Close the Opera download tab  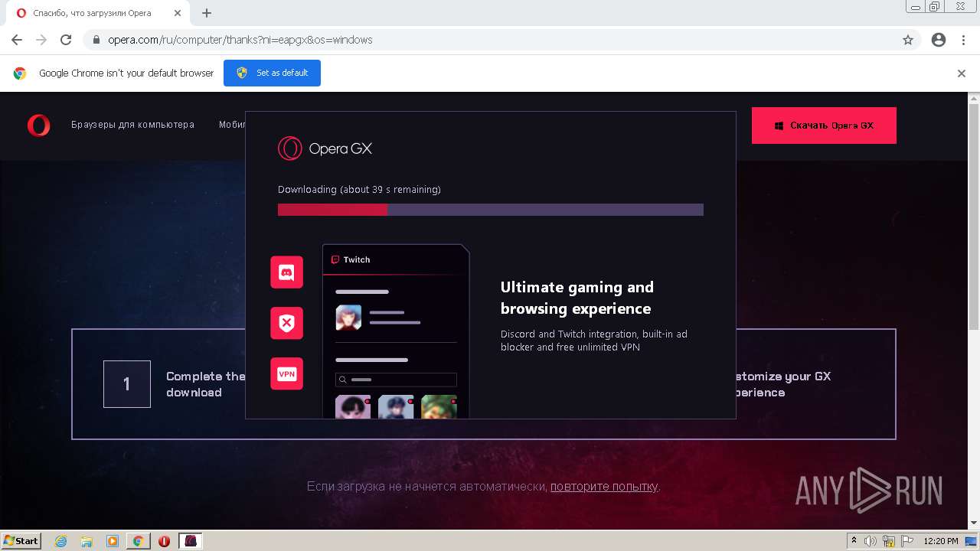178,13
